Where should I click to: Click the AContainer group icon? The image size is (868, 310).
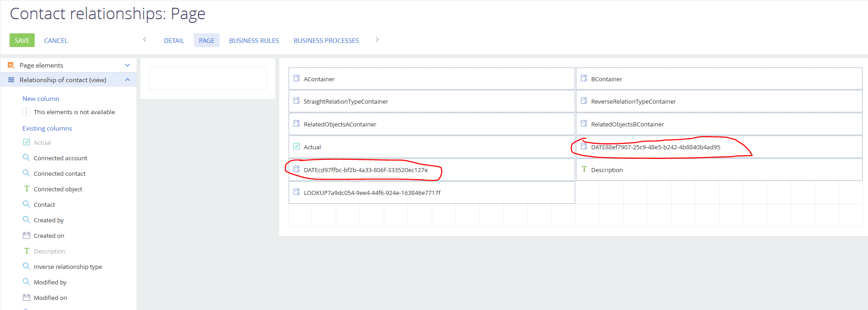click(x=296, y=79)
